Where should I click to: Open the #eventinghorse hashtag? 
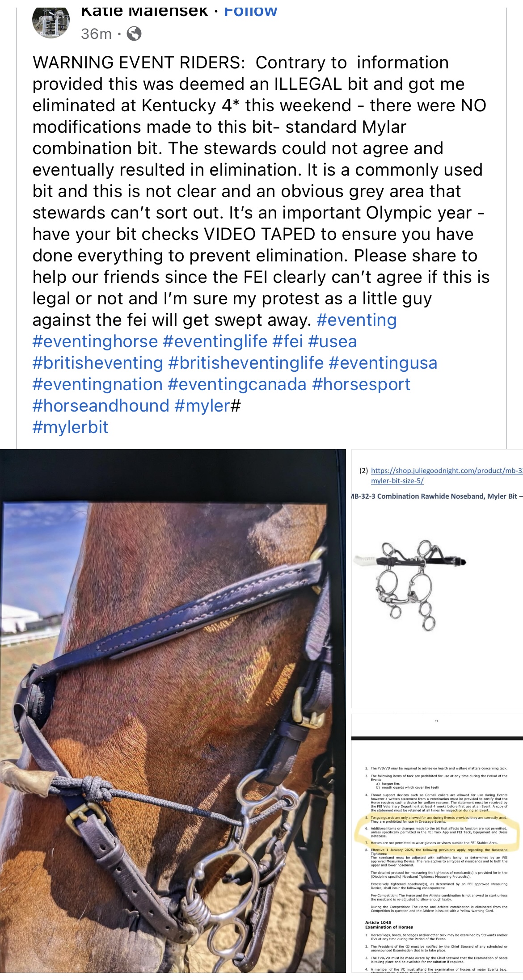95,341
